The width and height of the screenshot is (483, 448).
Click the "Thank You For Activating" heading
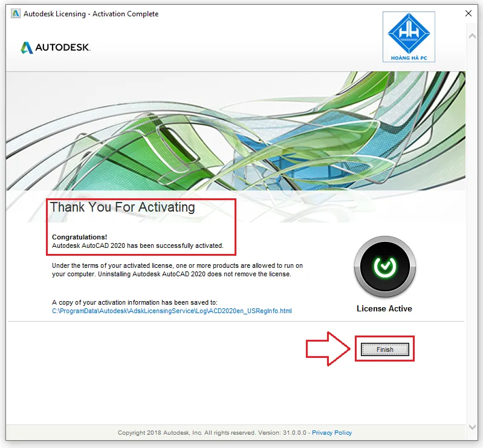click(123, 207)
